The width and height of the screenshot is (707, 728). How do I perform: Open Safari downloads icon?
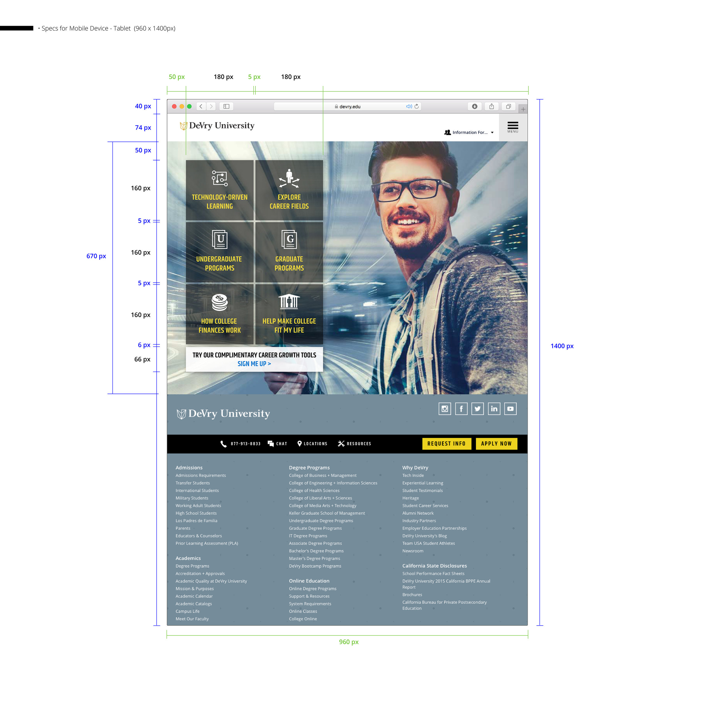click(x=475, y=106)
